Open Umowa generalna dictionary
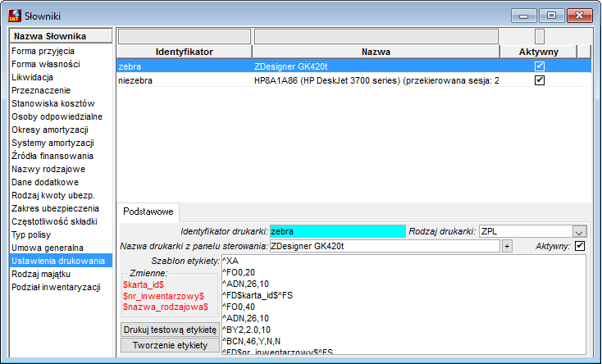The height and width of the screenshot is (364, 602). [x=48, y=248]
